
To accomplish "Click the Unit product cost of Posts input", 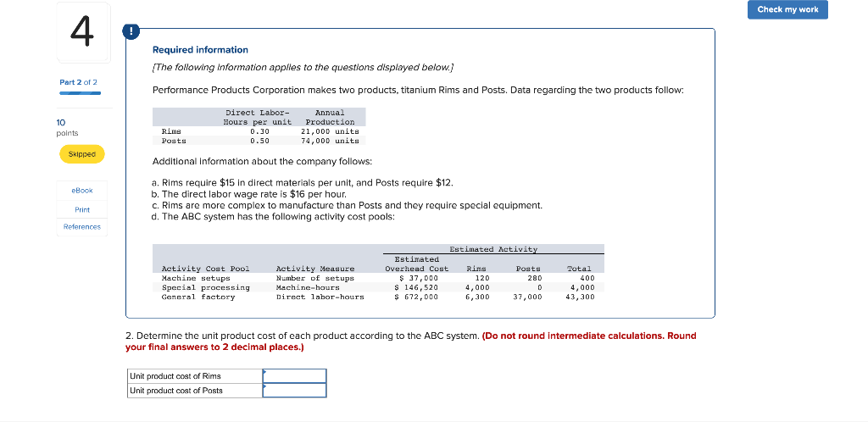I will (294, 391).
